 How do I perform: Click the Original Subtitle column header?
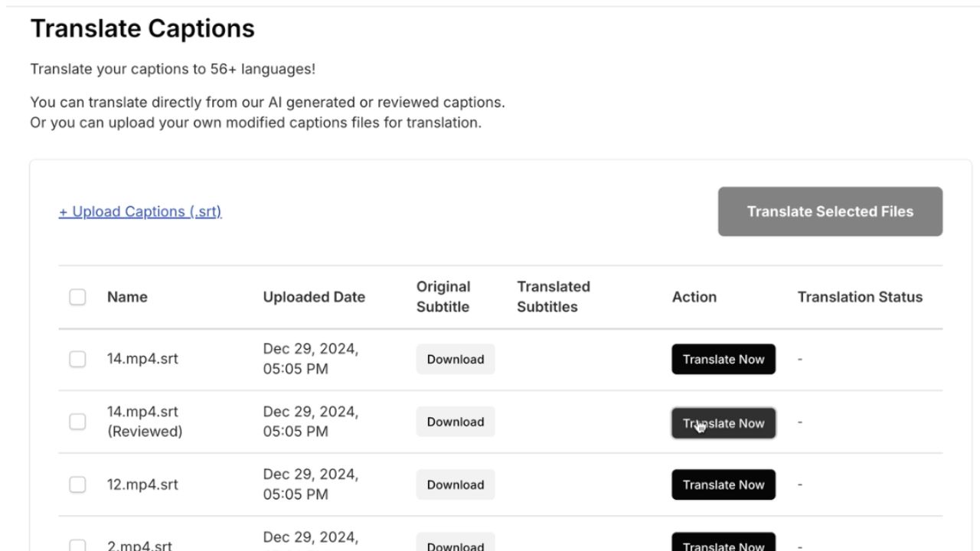(443, 297)
